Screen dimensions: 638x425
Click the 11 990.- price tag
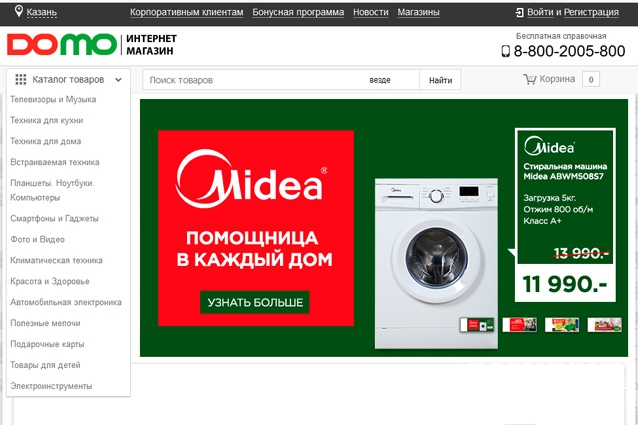pyautogui.click(x=565, y=284)
